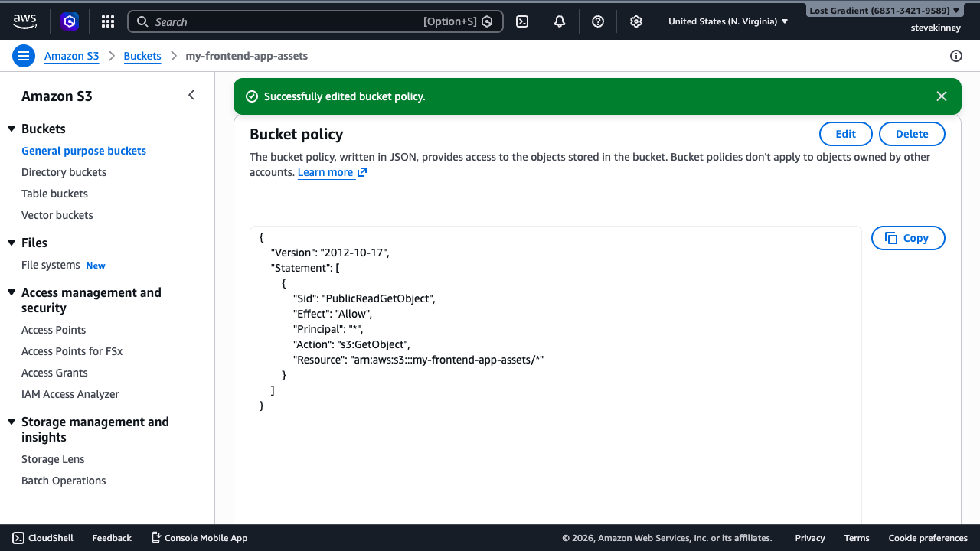The height and width of the screenshot is (551, 980).
Task: Focus the AWS Search field
Action: (x=315, y=21)
